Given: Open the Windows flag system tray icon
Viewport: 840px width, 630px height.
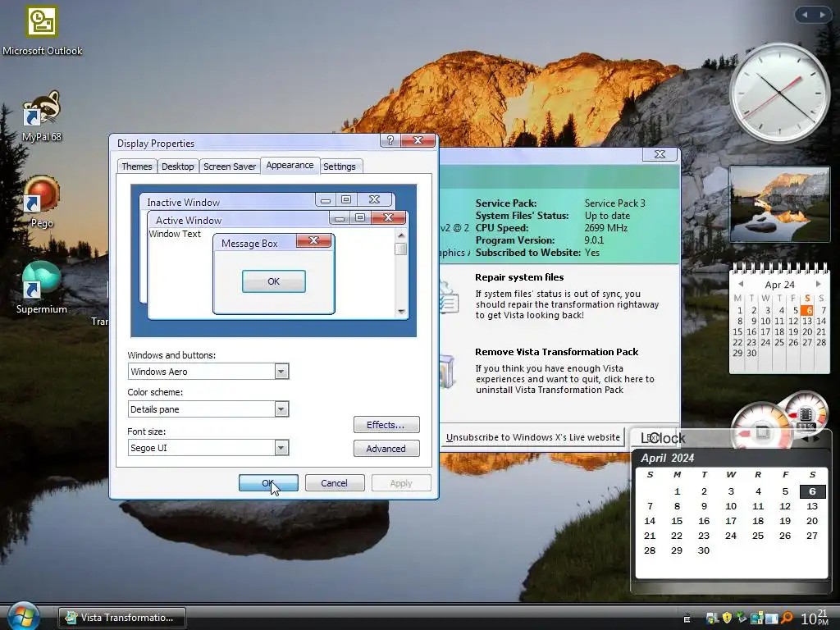Looking at the screenshot, I should (713, 619).
